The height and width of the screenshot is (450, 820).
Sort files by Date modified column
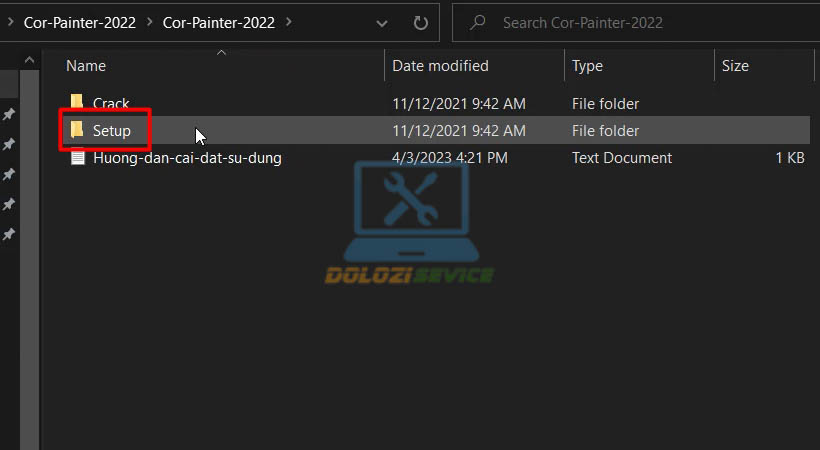[440, 66]
